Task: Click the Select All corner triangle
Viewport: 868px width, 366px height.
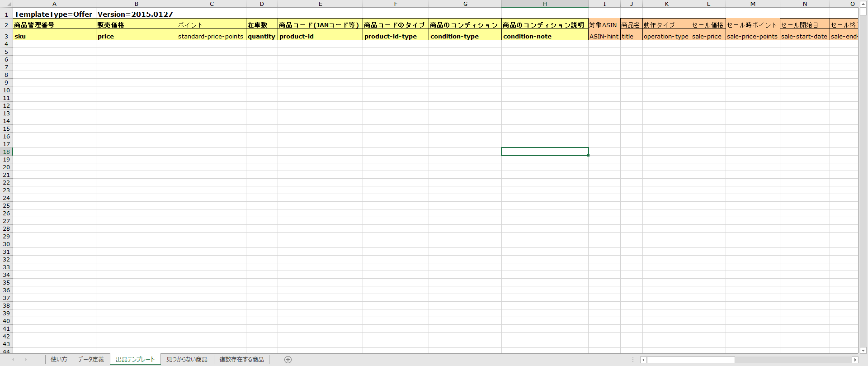Action: pos(9,4)
